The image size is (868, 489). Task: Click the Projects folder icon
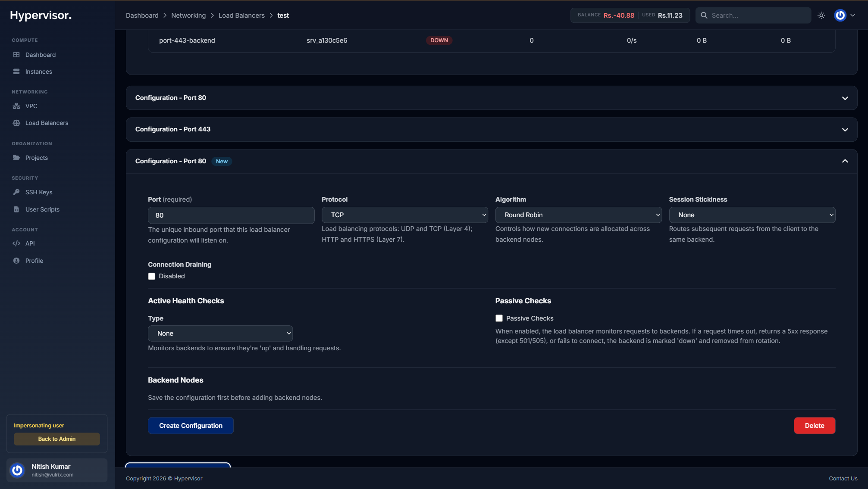point(16,158)
